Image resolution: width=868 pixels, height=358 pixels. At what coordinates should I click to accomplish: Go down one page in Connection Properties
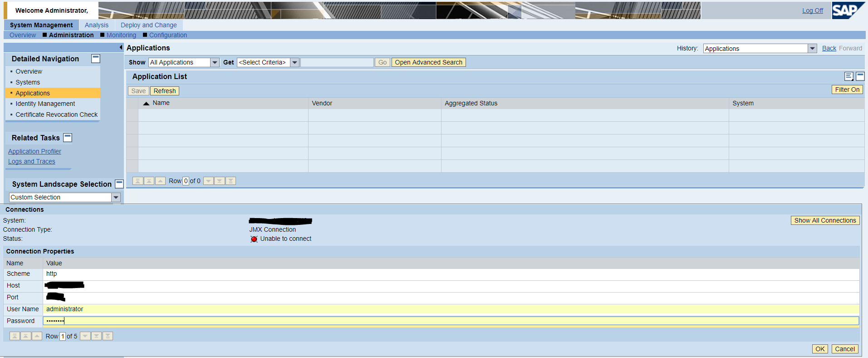click(x=97, y=336)
